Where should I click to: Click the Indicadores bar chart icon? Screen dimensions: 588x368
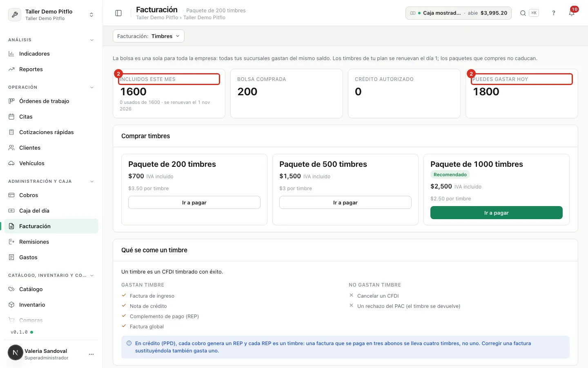click(x=11, y=54)
